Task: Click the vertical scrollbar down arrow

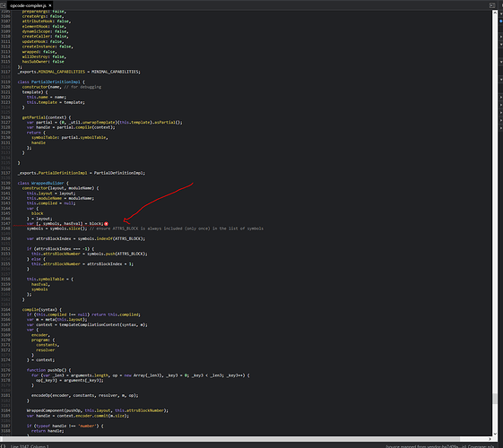Action: [495, 434]
